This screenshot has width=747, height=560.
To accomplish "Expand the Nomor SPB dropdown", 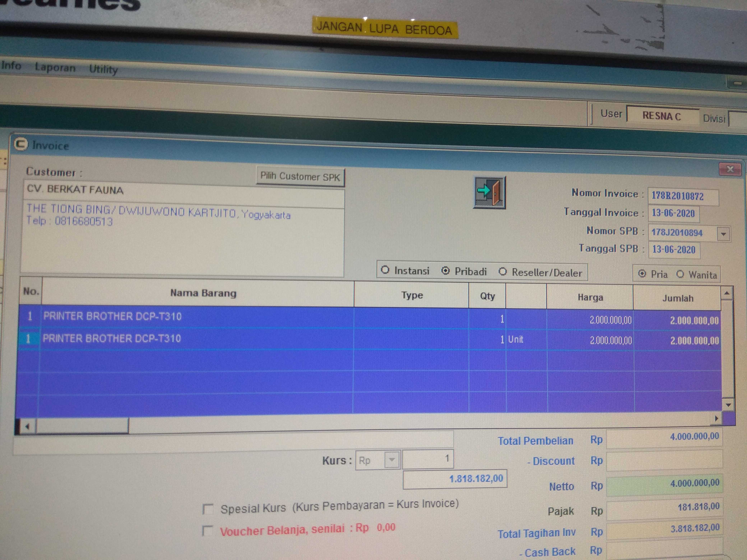I will (723, 234).
